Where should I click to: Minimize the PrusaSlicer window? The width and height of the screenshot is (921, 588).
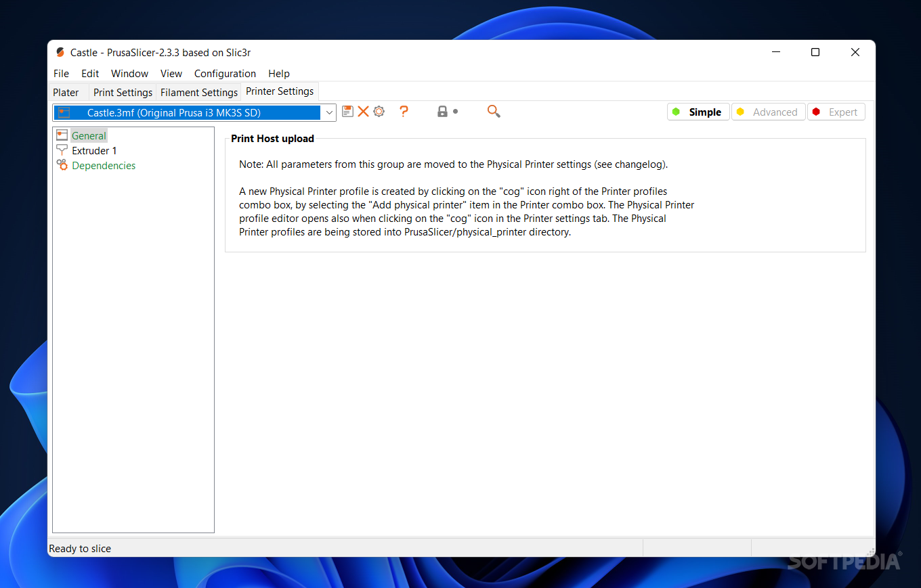(776, 52)
